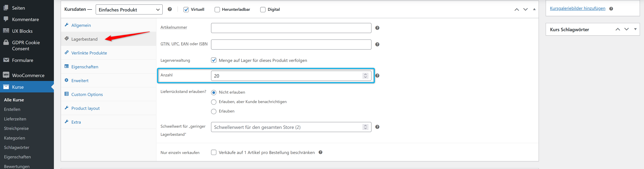
Task: Open the Product layout tab
Action: [x=108, y=108]
